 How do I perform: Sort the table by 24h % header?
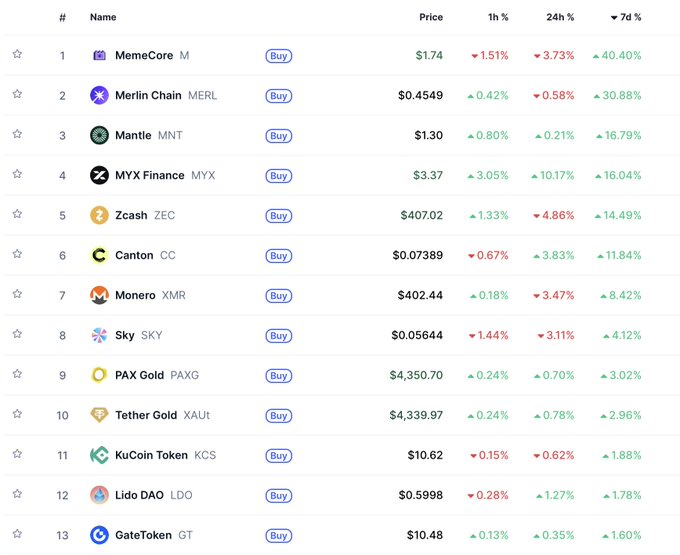[558, 17]
